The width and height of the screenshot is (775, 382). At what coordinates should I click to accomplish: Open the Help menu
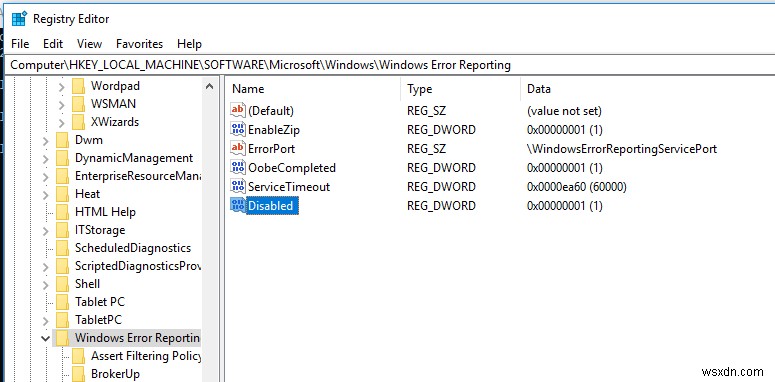tap(189, 44)
